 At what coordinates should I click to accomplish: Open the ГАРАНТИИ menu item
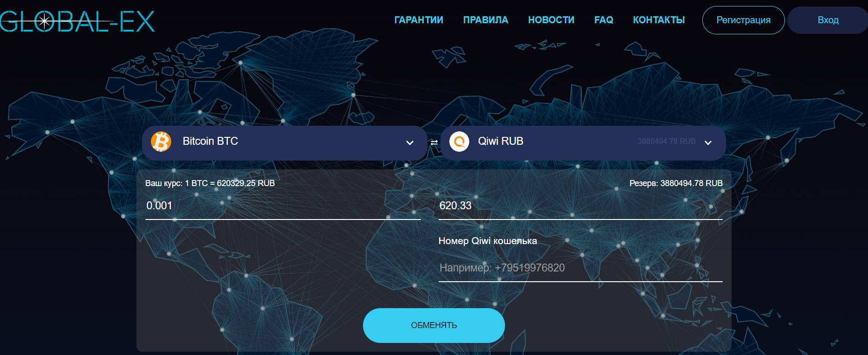419,20
